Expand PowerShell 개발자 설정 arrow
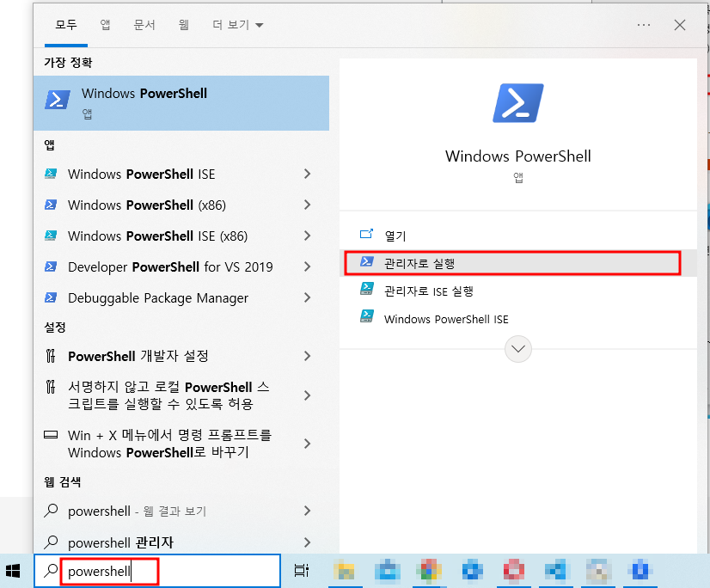This screenshot has width=710, height=588. coord(308,356)
